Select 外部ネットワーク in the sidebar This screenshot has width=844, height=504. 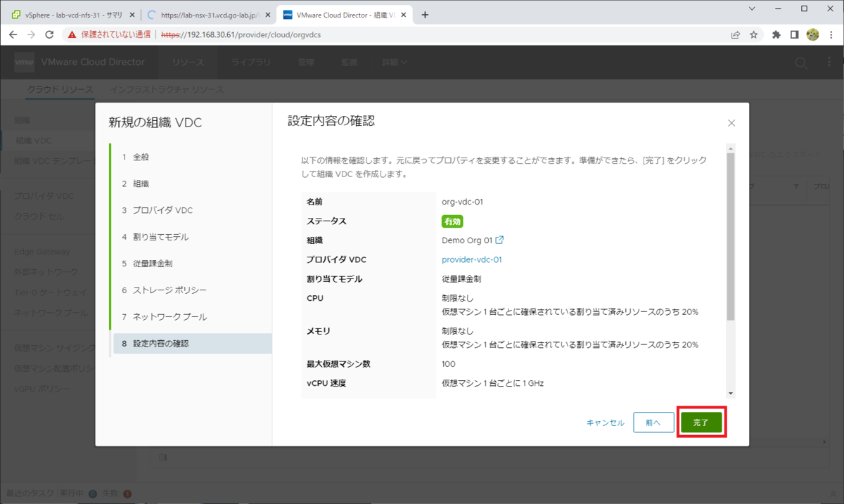pos(46,272)
